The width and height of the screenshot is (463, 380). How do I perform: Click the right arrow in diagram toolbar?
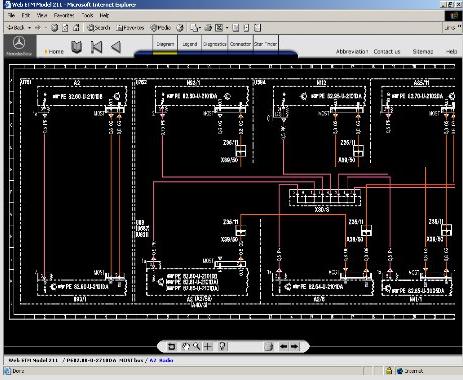tap(294, 347)
